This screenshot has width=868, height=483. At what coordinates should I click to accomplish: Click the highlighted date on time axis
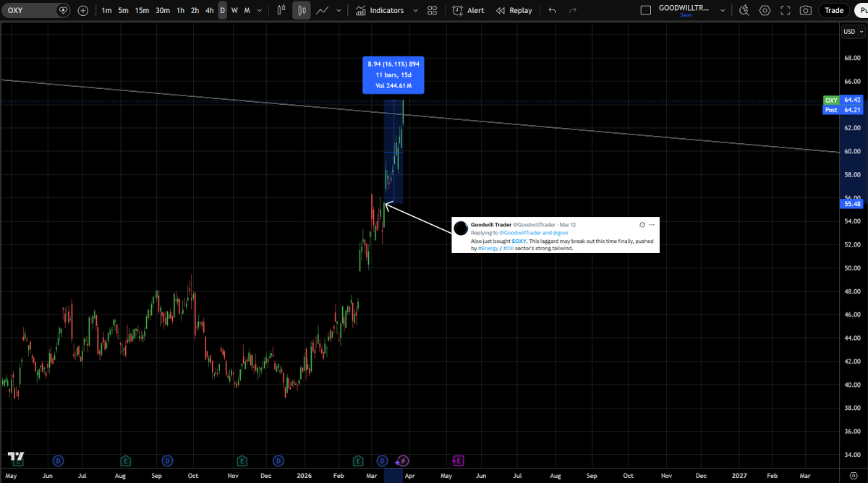coord(393,476)
